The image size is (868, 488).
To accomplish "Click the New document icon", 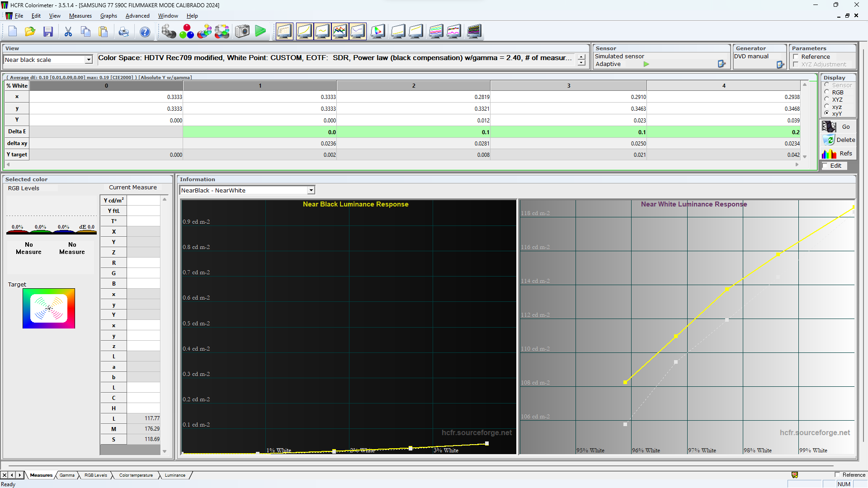I will click(13, 32).
